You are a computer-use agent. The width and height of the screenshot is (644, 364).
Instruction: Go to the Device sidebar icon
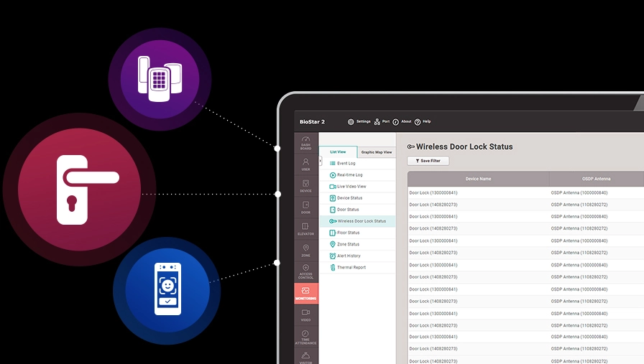305,185
